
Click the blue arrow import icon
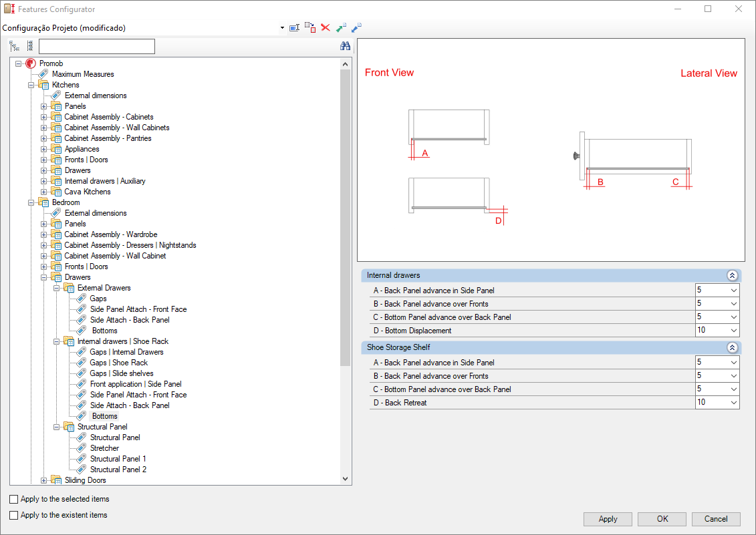click(x=356, y=27)
